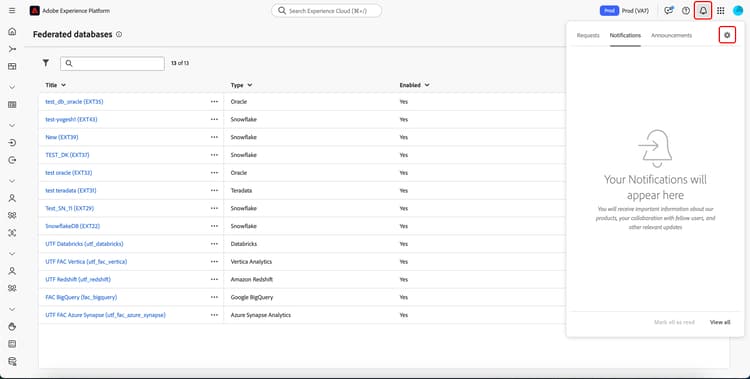This screenshot has height=379, width=750.
Task: Sort by Title column dropdown
Action: [55, 85]
